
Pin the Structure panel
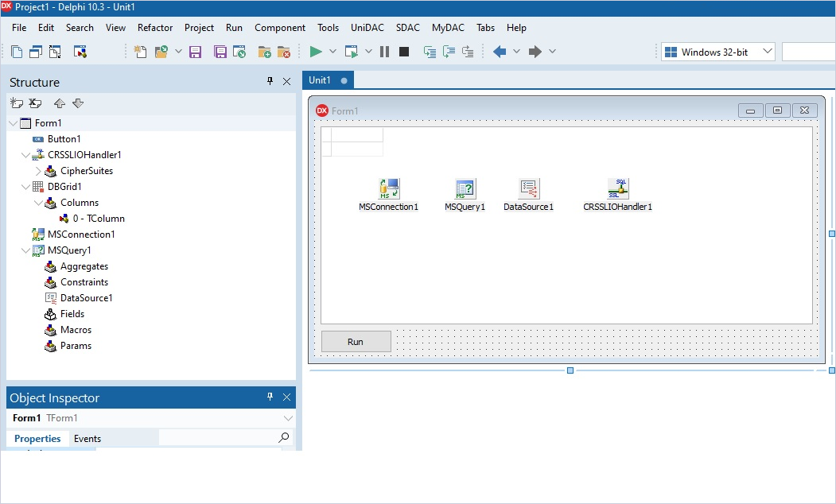(270, 82)
